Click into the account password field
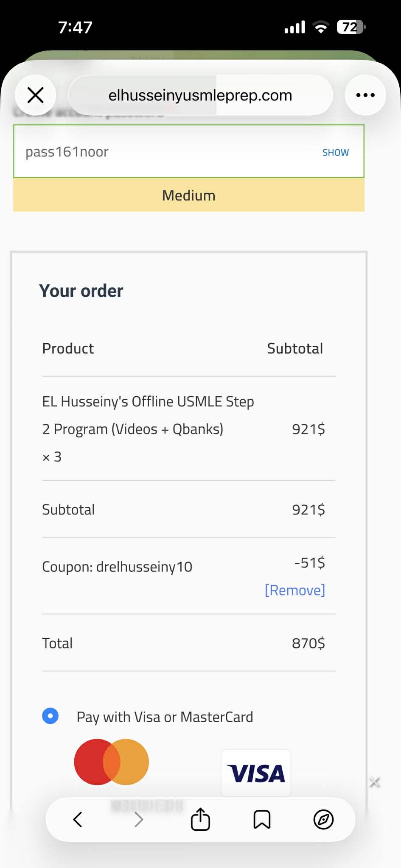 (161, 152)
